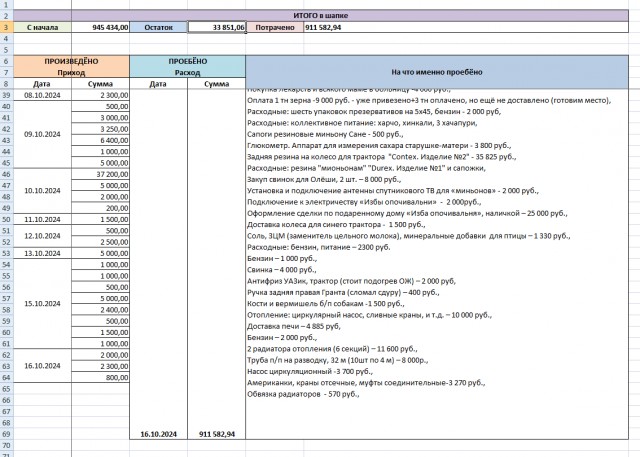The width and height of the screenshot is (640, 457).
Task: Select "Дата" header under Расход
Action: [158, 84]
